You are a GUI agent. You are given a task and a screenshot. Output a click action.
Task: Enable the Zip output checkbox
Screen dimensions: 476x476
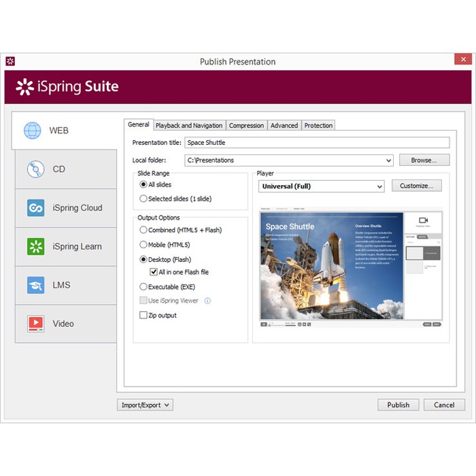[143, 315]
